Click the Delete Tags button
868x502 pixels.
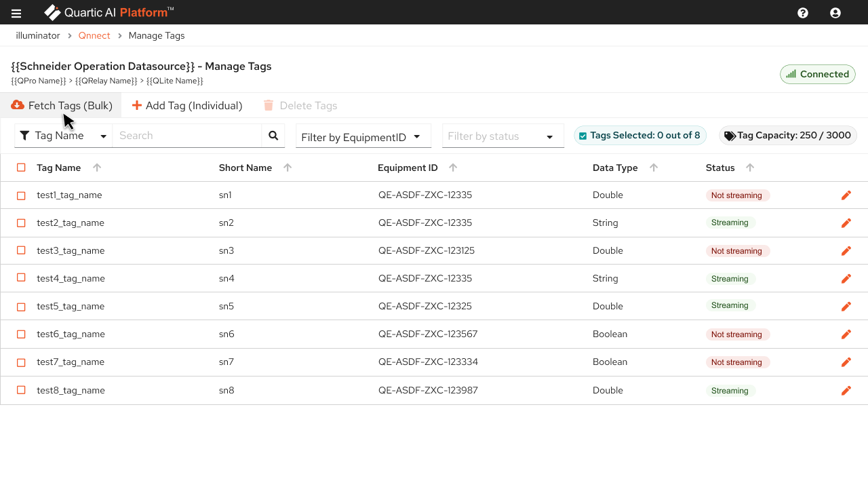(300, 105)
